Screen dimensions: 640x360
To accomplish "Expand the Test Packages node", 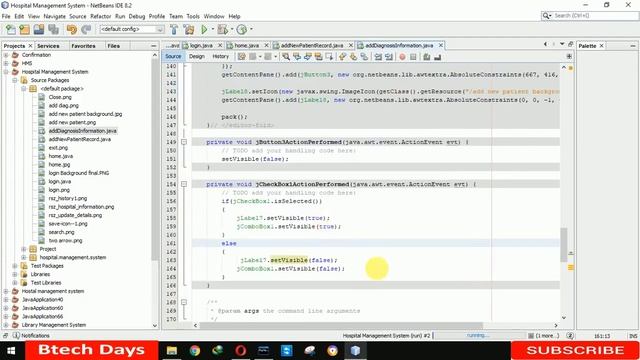I will [15, 266].
